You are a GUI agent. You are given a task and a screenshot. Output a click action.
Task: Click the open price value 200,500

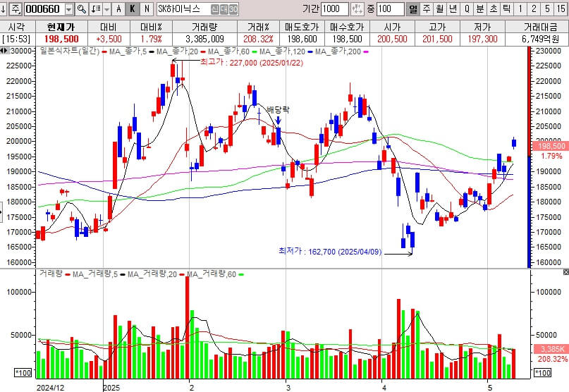point(392,39)
